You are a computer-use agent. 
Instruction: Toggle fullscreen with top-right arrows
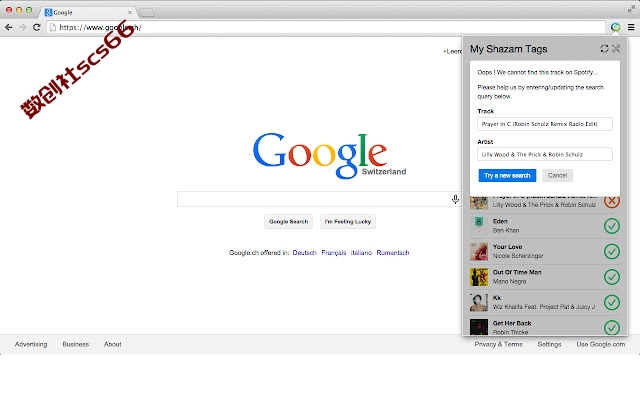(631, 9)
